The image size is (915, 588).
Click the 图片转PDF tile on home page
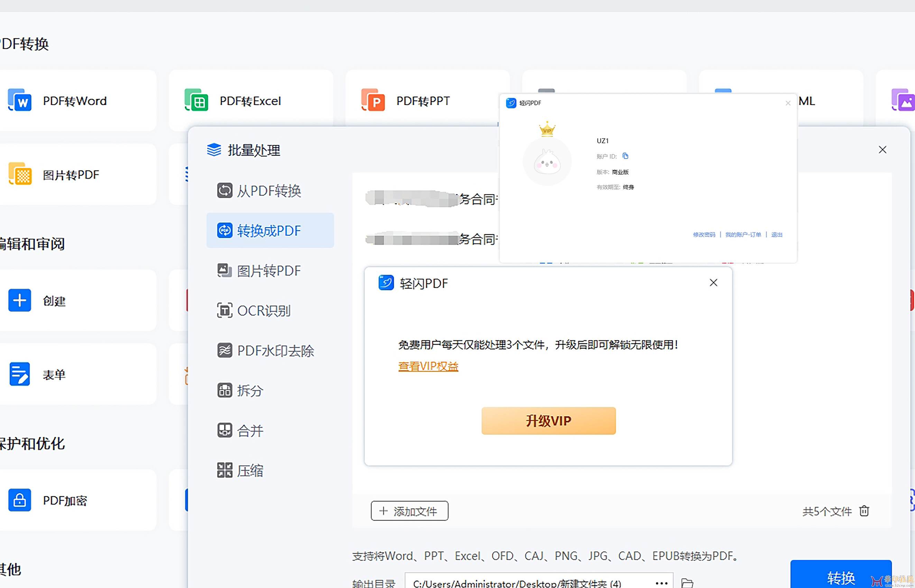click(x=71, y=175)
